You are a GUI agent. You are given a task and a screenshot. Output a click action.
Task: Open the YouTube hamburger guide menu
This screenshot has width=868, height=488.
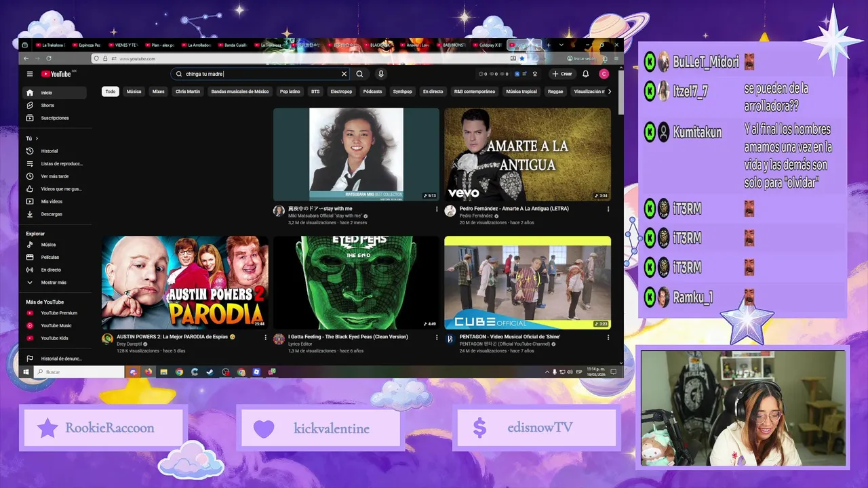pos(30,74)
